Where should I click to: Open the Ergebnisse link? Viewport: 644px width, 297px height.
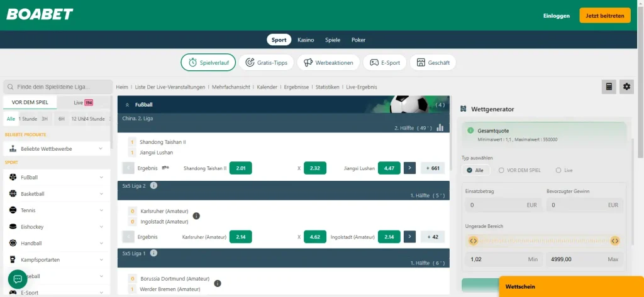coord(297,87)
